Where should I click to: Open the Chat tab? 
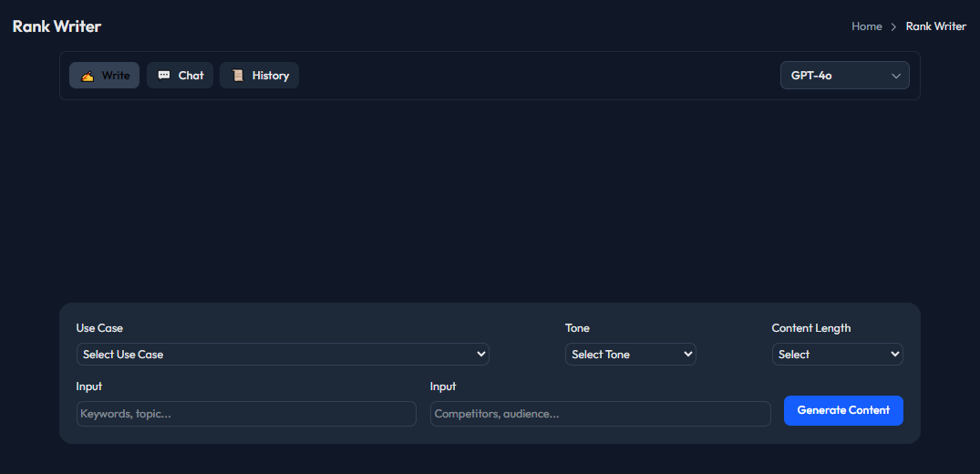pos(181,76)
